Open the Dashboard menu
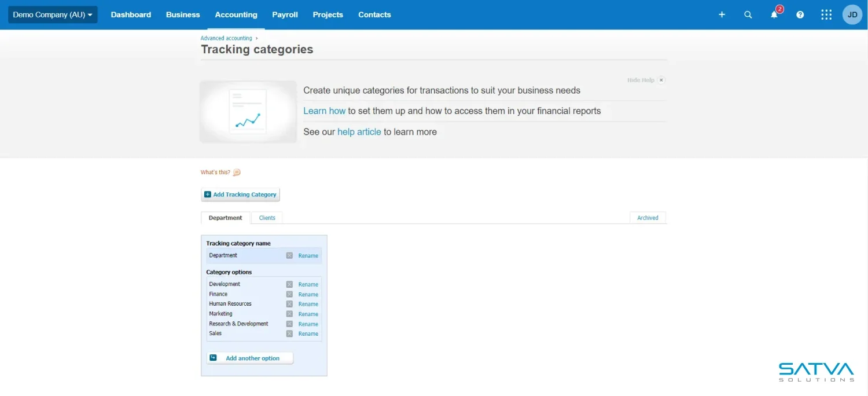 (x=131, y=14)
